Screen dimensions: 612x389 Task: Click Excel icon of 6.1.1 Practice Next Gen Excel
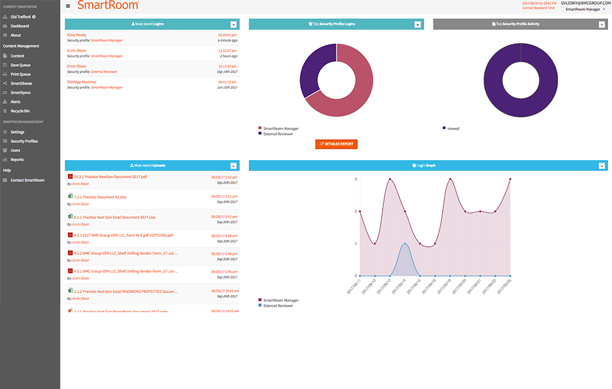pos(70,217)
